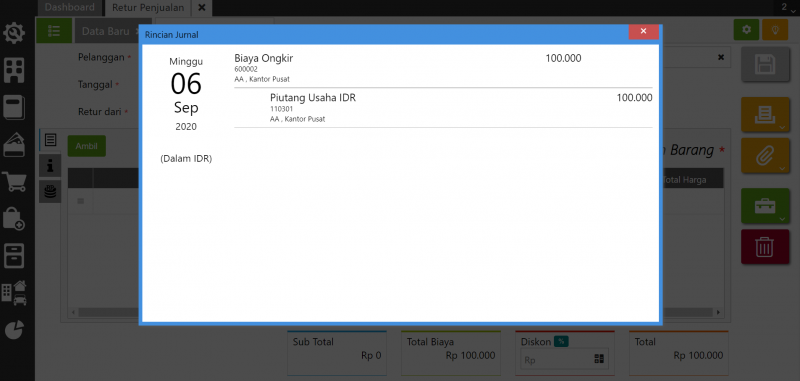Open the company building grid module
This screenshot has width=800, height=381.
tap(14, 70)
